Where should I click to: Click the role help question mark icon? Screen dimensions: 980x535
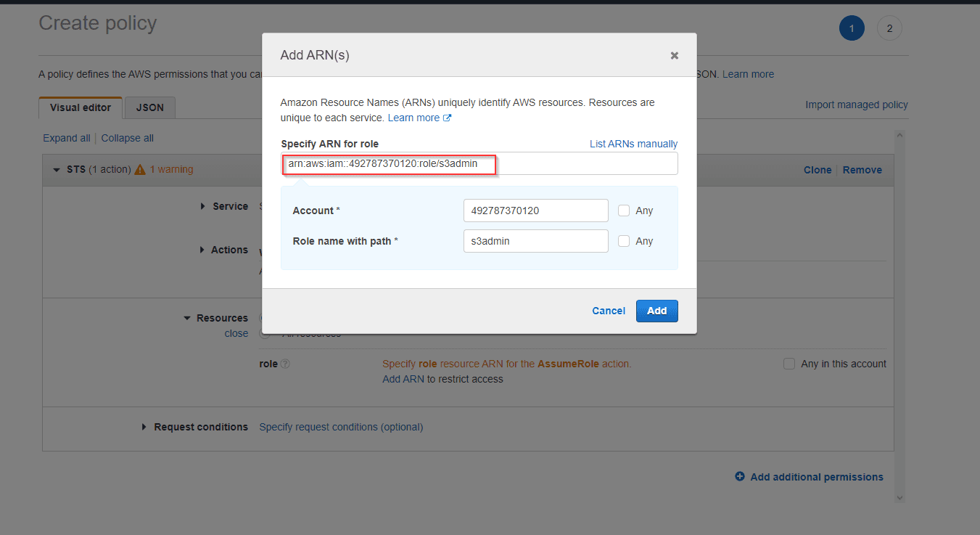[285, 364]
